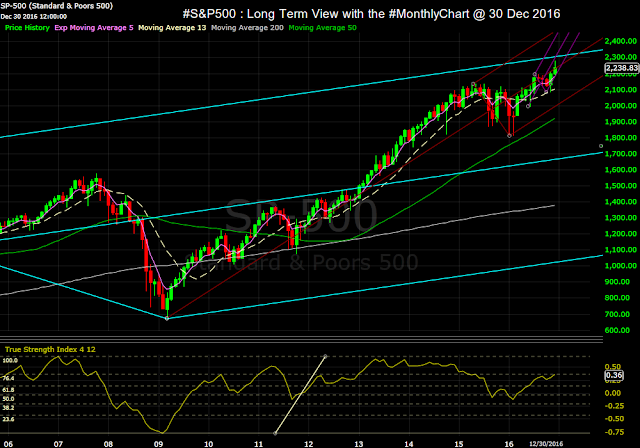Screen dimensions: 640x448
Task: Click the white trendline upper handle in indicator pane
Action: pos(325,357)
